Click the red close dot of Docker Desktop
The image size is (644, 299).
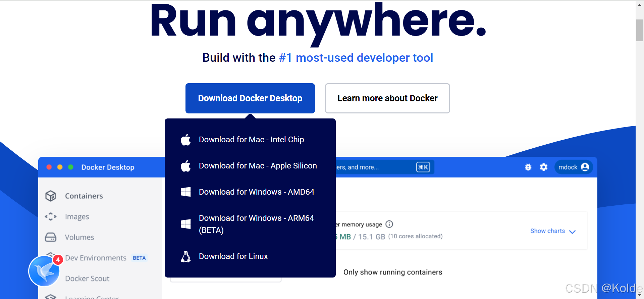(x=49, y=167)
